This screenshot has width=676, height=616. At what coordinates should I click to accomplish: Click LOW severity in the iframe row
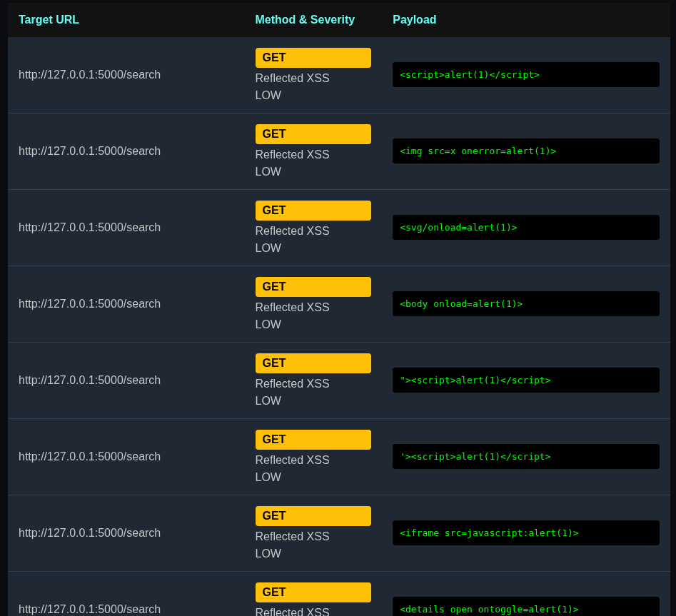(268, 553)
